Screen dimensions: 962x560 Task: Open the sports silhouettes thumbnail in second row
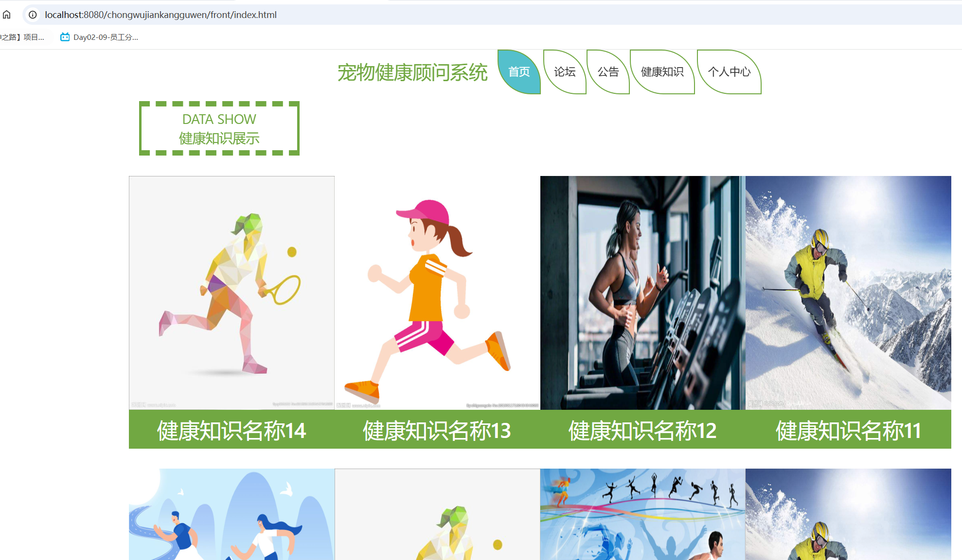coord(643,514)
